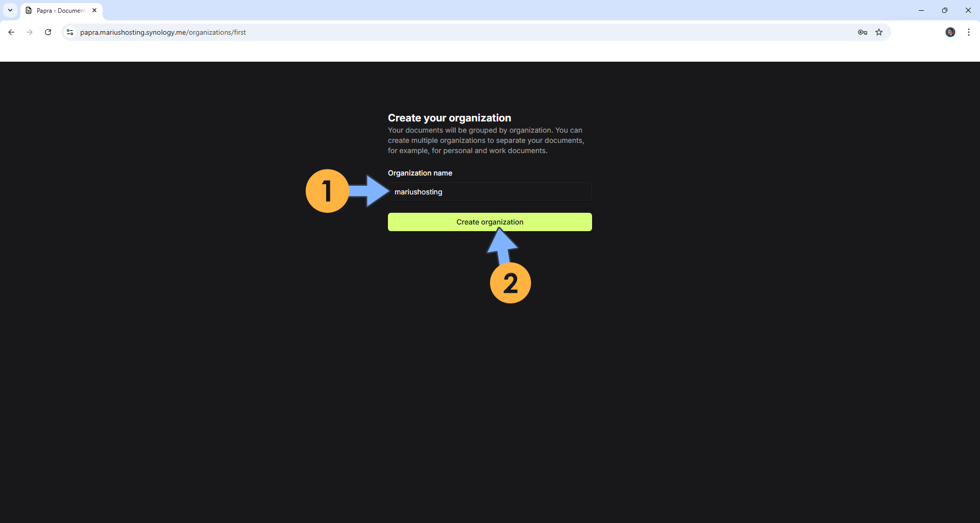The width and height of the screenshot is (980, 523).
Task: Click the orange number 2 badge
Action: 510,283
